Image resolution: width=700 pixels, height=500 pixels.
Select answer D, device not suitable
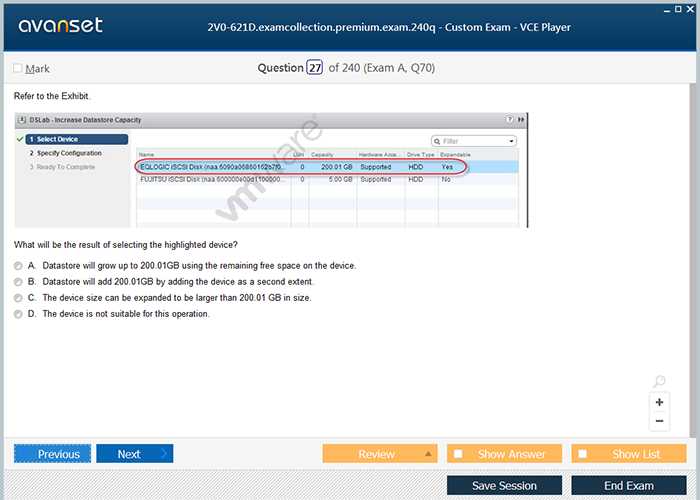pyautogui.click(x=18, y=314)
